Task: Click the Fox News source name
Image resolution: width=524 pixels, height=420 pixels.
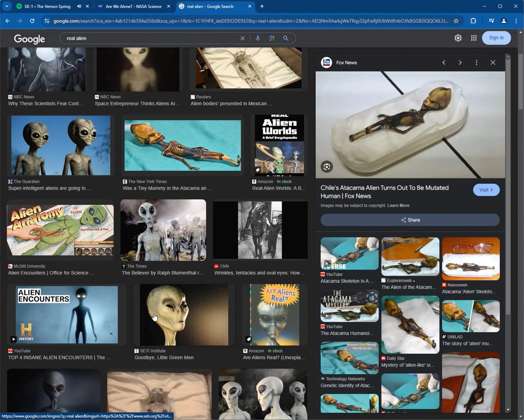Action: (346, 63)
